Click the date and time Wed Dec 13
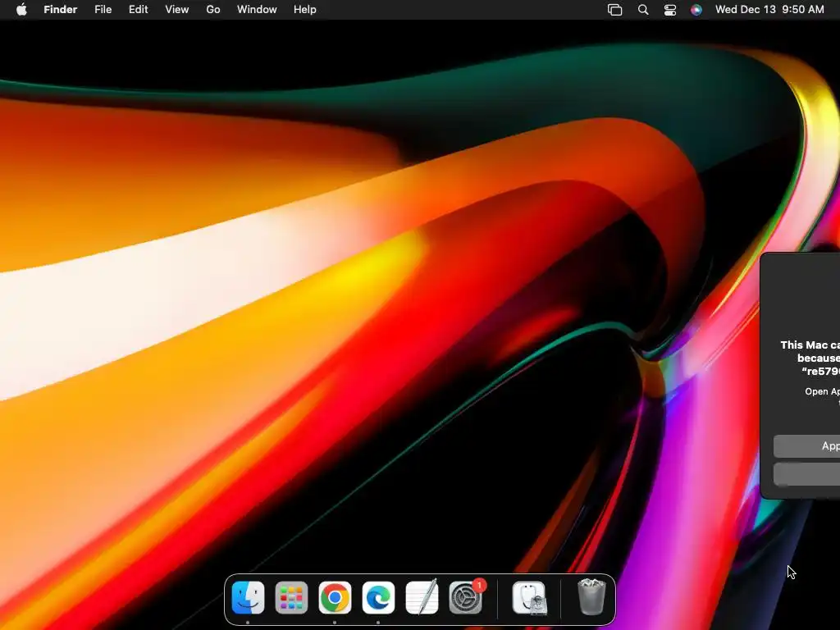Viewport: 840px width, 630px height. click(769, 10)
